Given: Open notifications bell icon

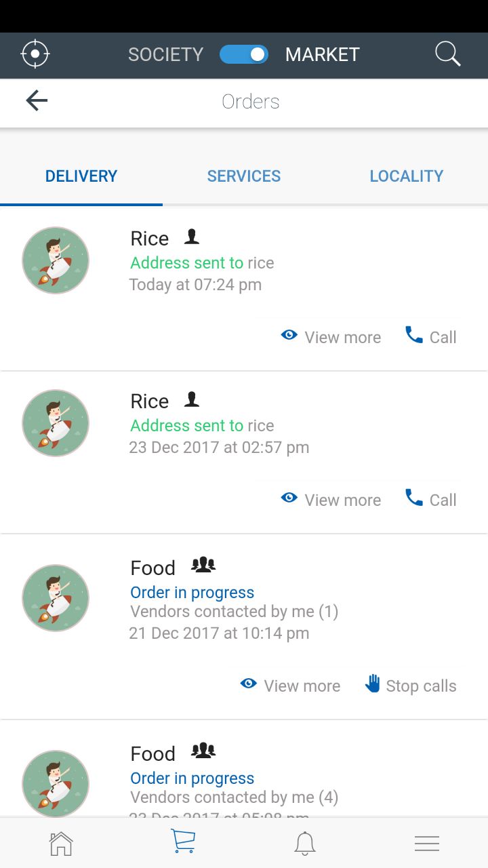Looking at the screenshot, I should [x=305, y=843].
